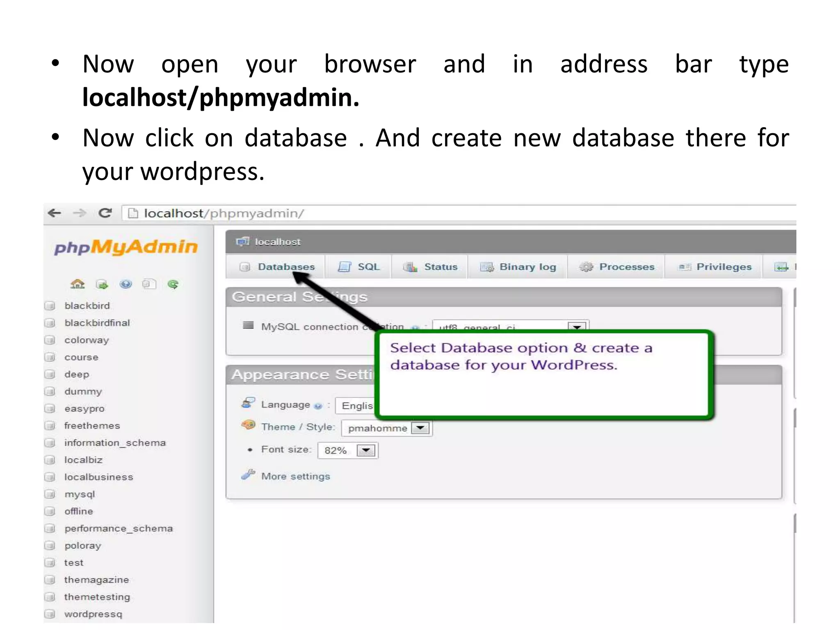Click the browser back arrow

[x=55, y=213]
